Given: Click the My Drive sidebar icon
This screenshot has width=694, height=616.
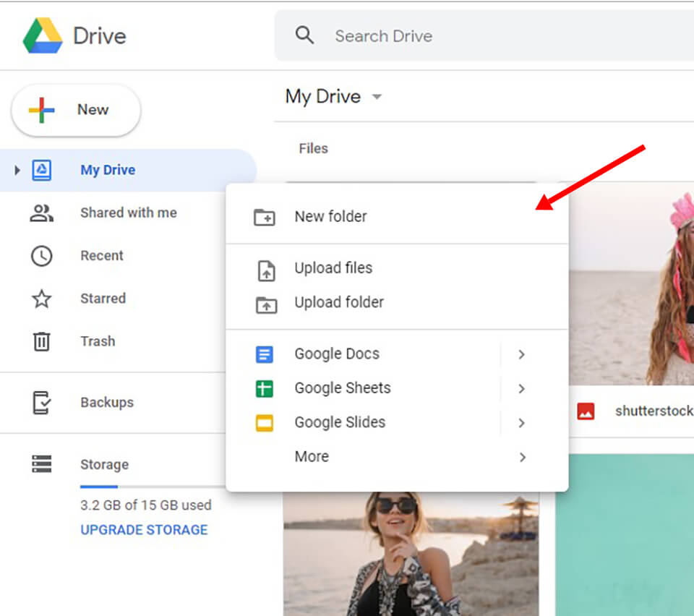Looking at the screenshot, I should click(42, 170).
